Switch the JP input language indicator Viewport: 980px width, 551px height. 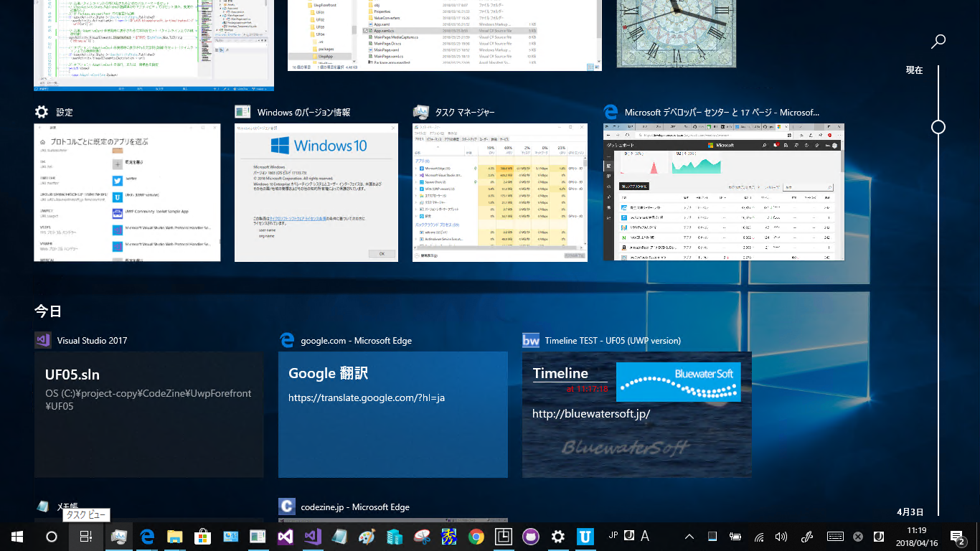coord(613,535)
